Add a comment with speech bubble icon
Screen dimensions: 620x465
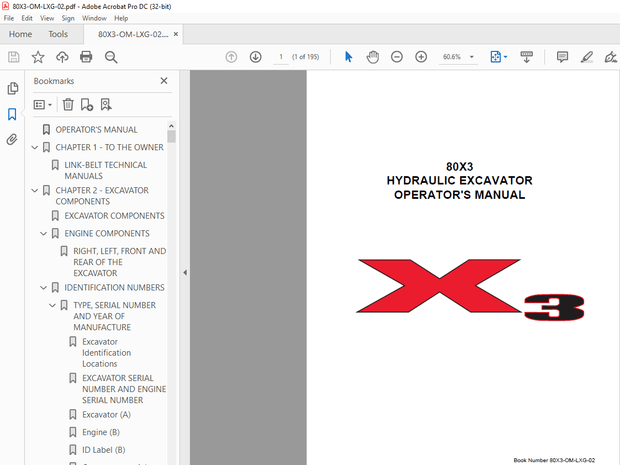[x=562, y=57]
